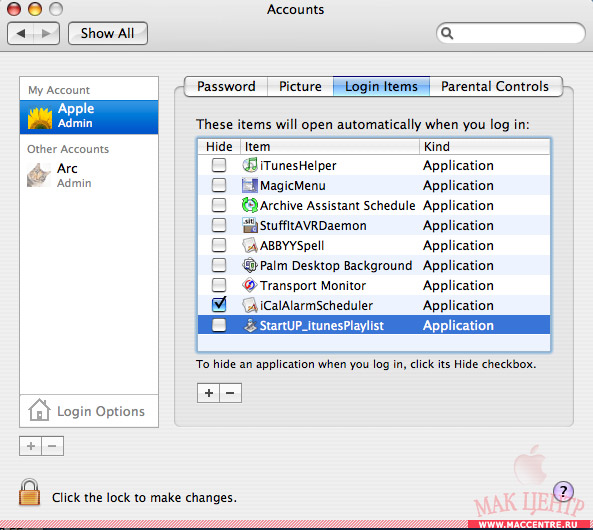Click the Archive Assistant Schedule icon
593x530 pixels.
click(x=250, y=205)
